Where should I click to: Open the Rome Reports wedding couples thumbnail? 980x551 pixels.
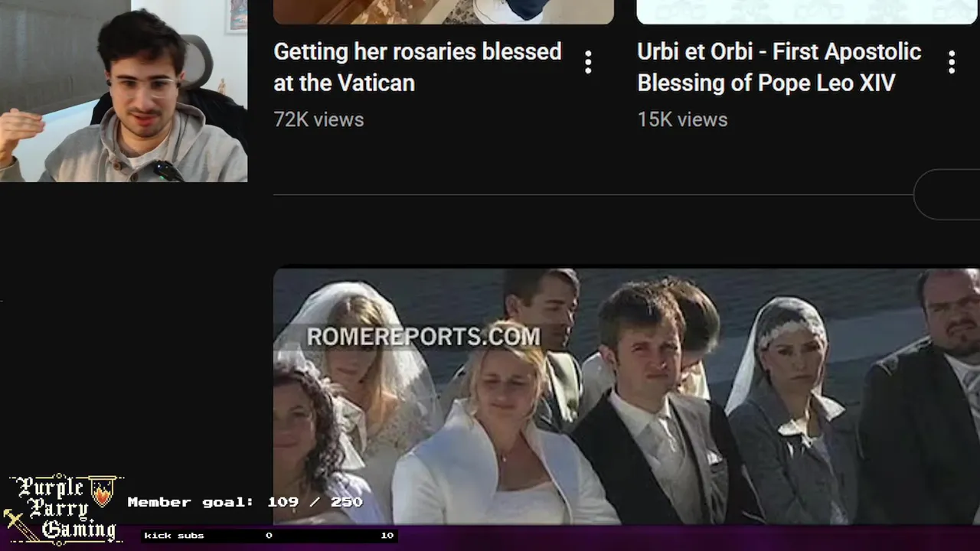pos(626,396)
